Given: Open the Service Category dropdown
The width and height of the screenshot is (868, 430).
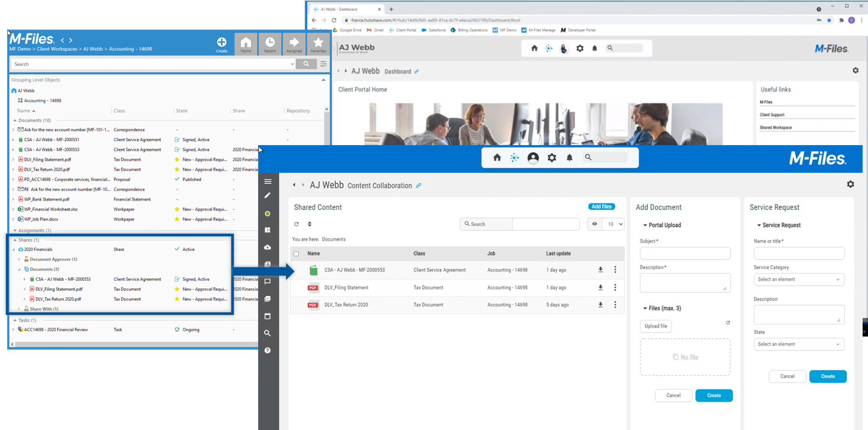Looking at the screenshot, I should [799, 280].
